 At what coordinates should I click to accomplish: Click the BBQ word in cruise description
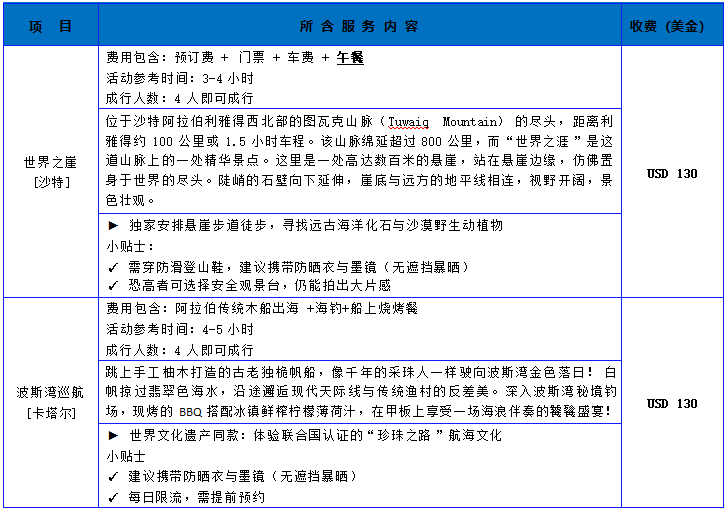[190, 411]
